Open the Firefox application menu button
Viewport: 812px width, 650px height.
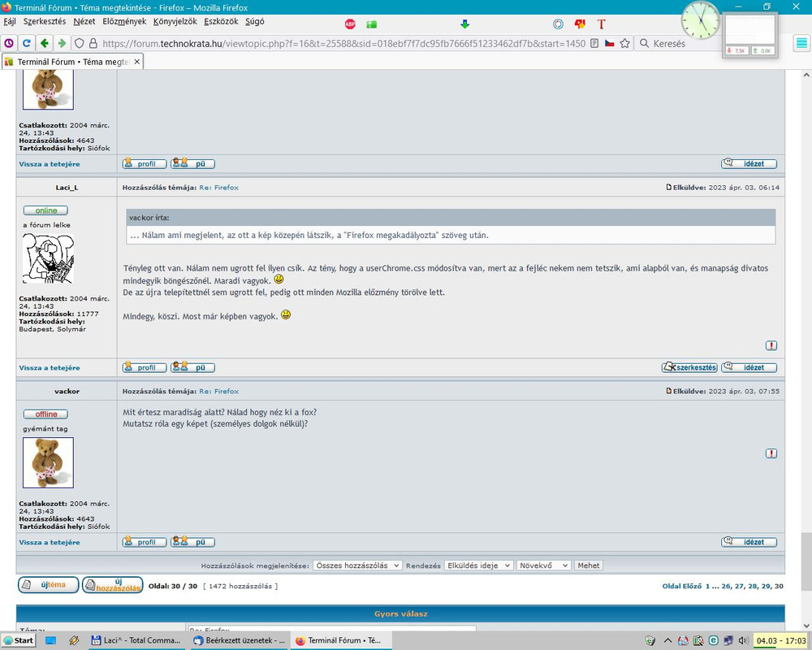point(801,43)
